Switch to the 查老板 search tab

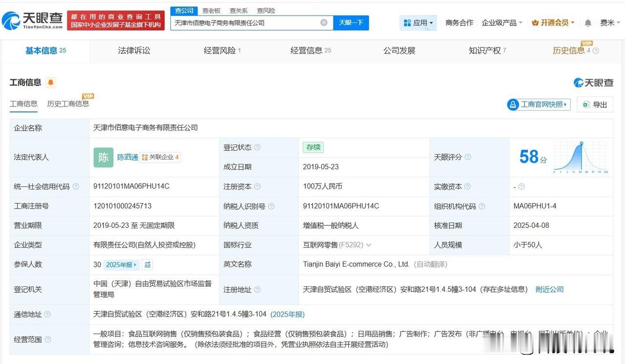point(211,10)
